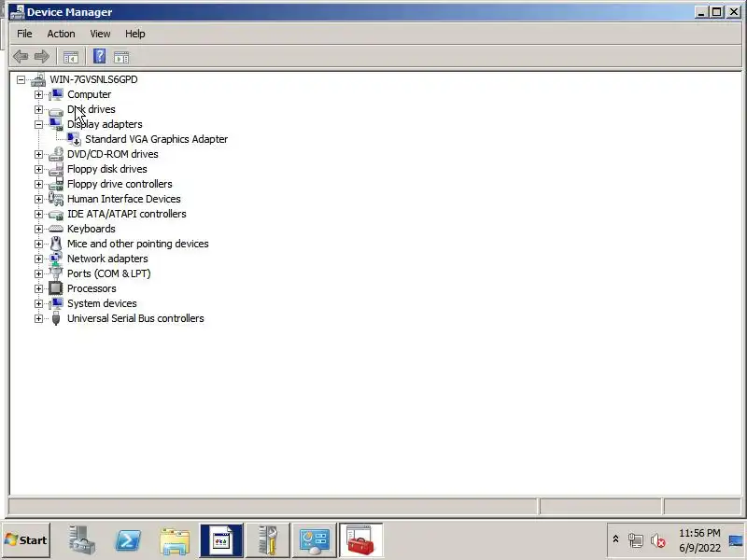
Task: Click the Forward arrow toolbar icon
Action: [42, 57]
